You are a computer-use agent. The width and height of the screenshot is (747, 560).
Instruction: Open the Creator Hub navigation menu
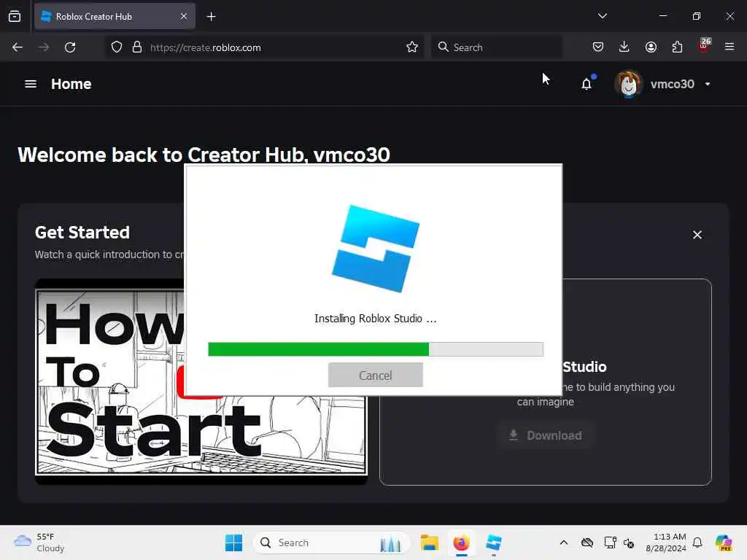tap(31, 85)
